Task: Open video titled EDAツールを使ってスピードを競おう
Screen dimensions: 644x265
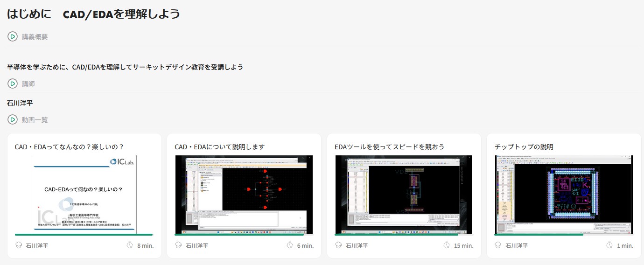Action: click(x=390, y=147)
